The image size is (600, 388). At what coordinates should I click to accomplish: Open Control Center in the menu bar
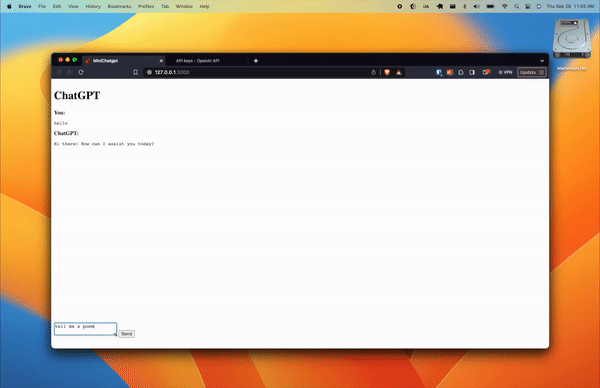coord(528,7)
